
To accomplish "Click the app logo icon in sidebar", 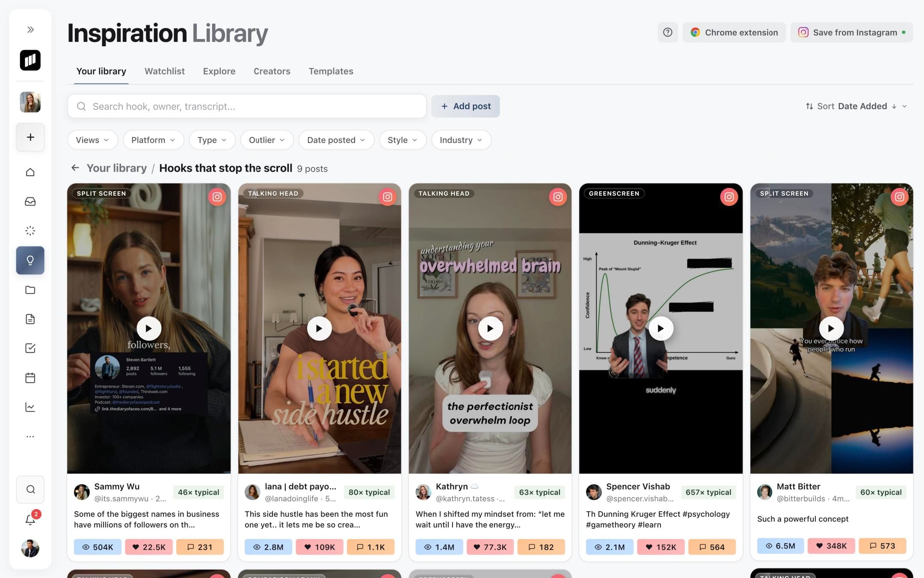I will pyautogui.click(x=30, y=60).
